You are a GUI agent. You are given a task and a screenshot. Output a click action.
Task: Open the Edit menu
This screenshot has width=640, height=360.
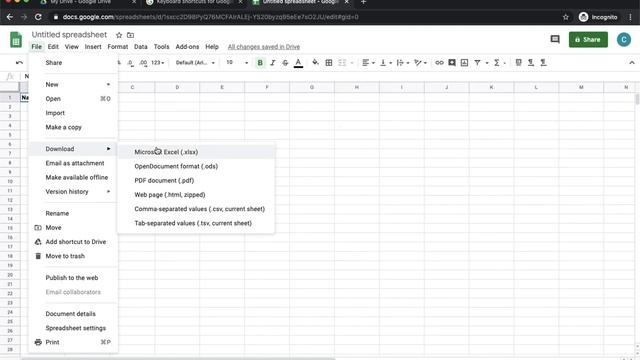53,47
